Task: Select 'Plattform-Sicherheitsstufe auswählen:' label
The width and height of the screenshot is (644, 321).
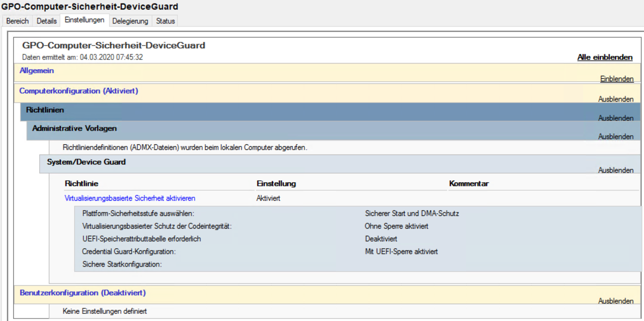Action: 138,213
